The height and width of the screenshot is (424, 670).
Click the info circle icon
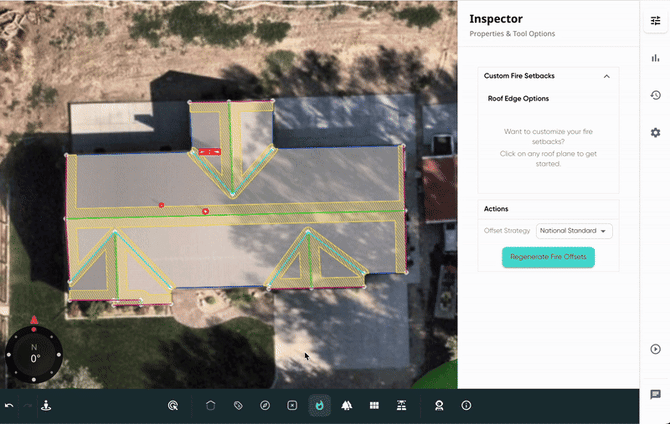click(466, 406)
